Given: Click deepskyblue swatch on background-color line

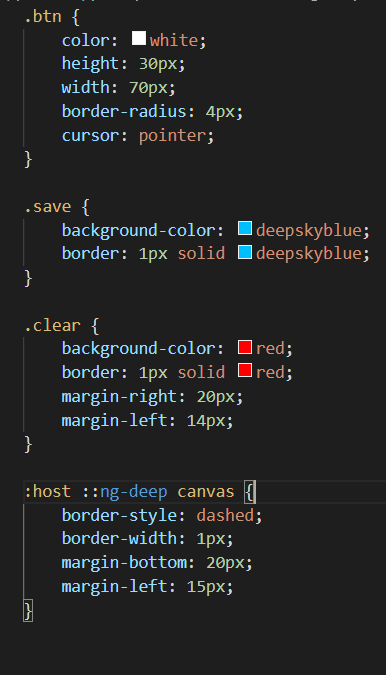Looking at the screenshot, I should tap(245, 229).
